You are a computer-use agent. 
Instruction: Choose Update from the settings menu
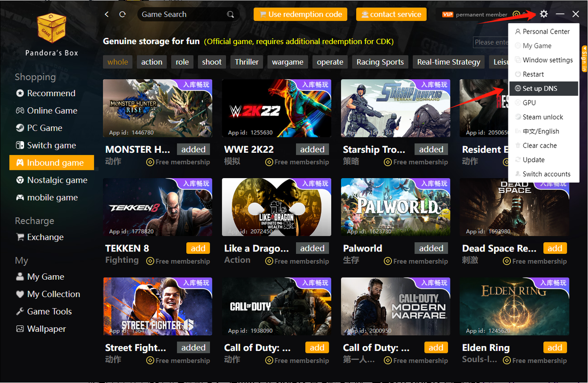click(543, 160)
